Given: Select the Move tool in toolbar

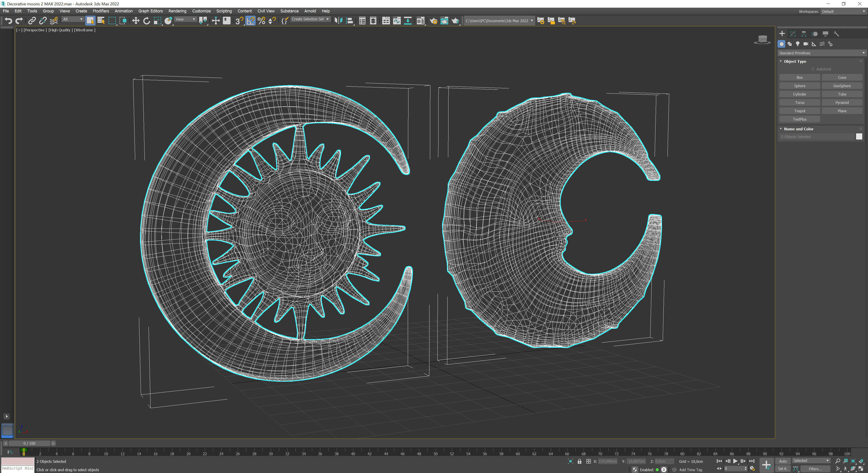Looking at the screenshot, I should (135, 21).
